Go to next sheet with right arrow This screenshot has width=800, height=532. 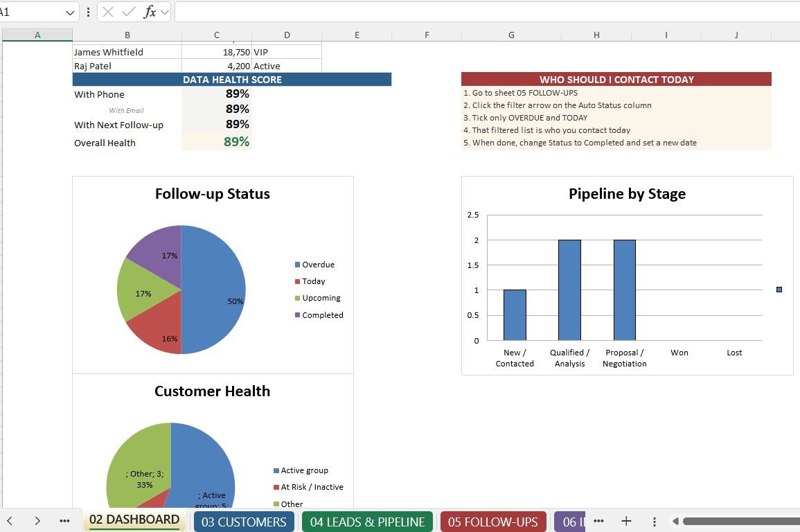pyautogui.click(x=37, y=521)
